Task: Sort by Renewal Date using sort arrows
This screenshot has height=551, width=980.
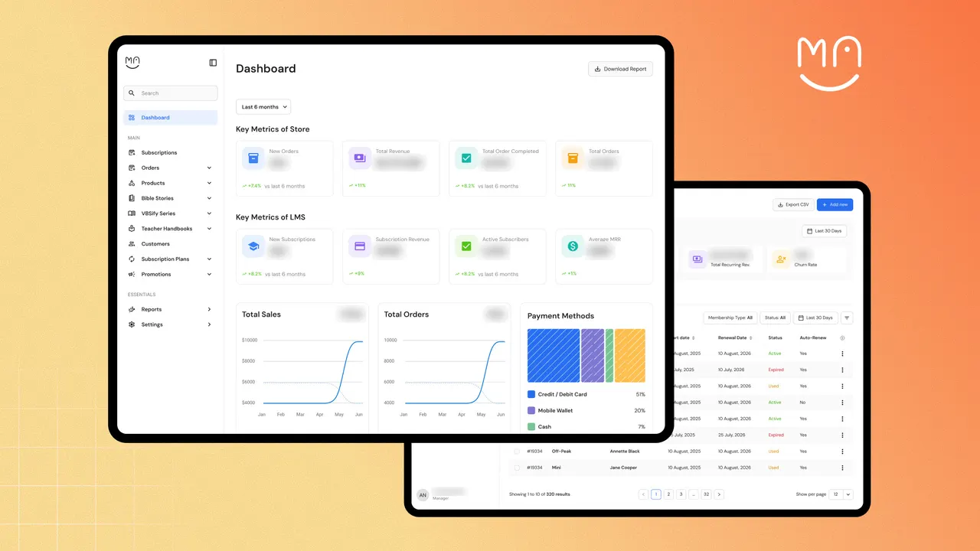Action: [x=751, y=337]
